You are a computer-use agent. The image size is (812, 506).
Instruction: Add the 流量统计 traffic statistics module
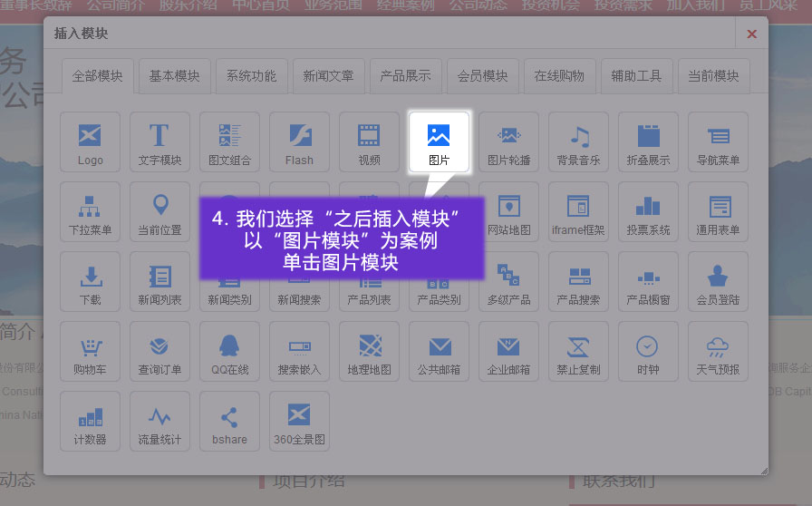159,421
